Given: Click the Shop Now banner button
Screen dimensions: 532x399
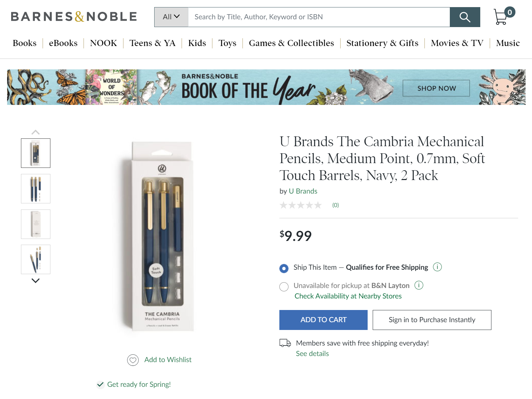Looking at the screenshot, I should tap(436, 88).
